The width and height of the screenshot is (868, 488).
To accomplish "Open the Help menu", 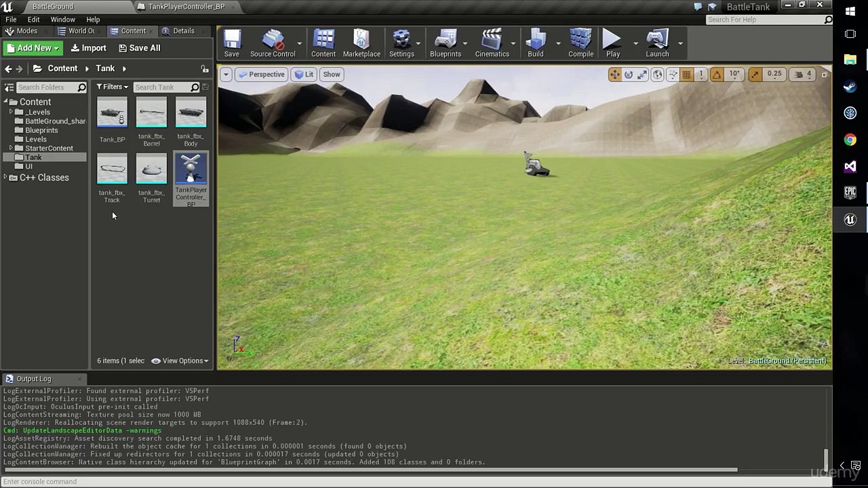I will pos(93,20).
